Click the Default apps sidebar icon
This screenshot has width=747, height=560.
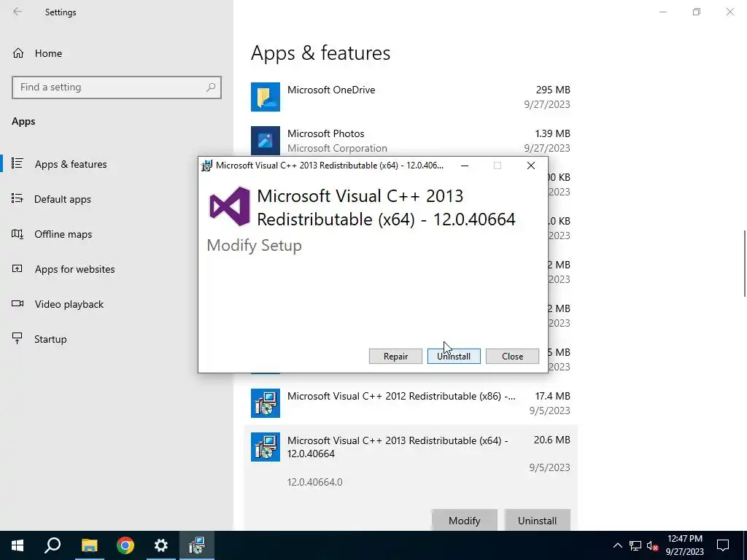[x=18, y=198]
